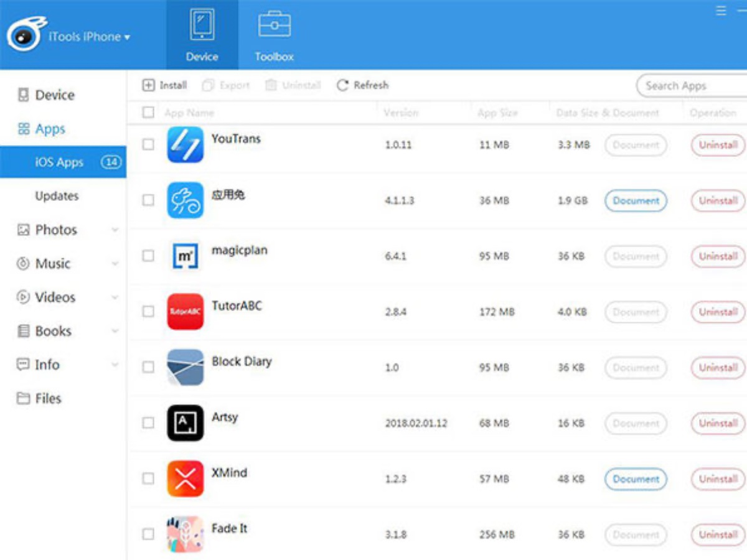
Task: Expand the Photos section chevron
Action: 115,230
